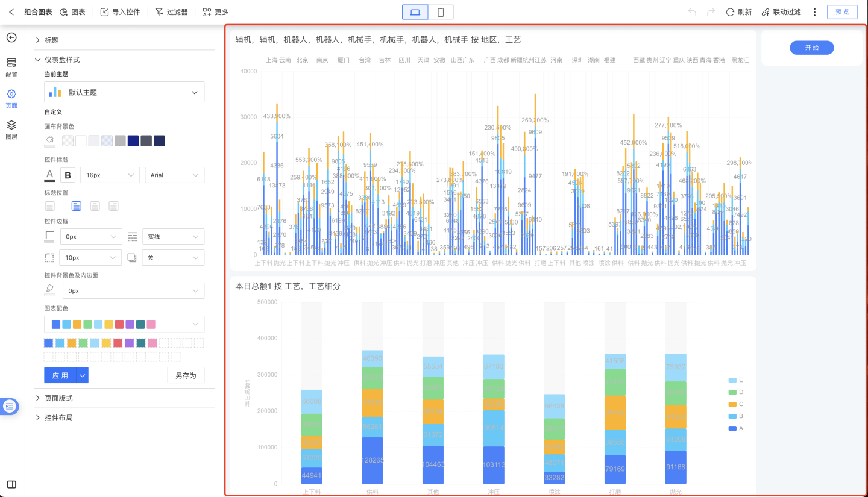
Task: Open the 配置 configuration panel
Action: 11,67
